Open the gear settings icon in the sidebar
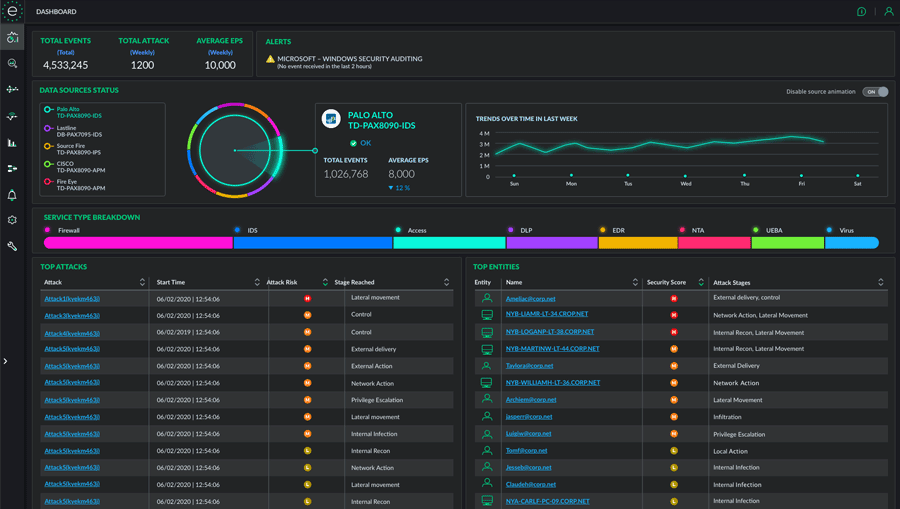 point(12,220)
